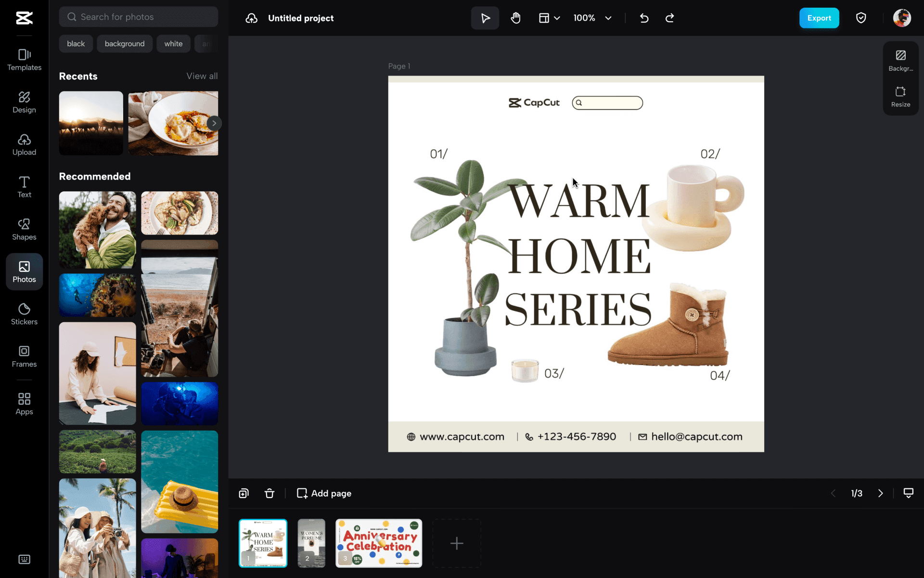Image resolution: width=924 pixels, height=578 pixels.
Task: Go to next page arrow
Action: click(880, 493)
